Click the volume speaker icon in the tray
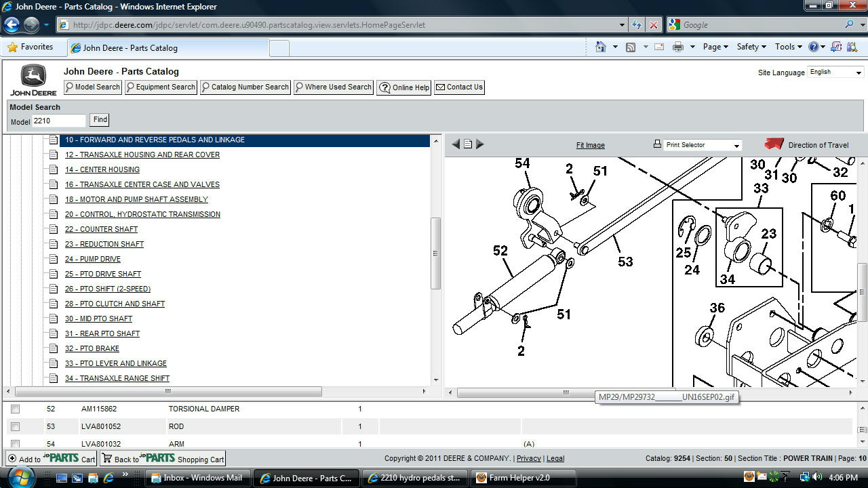Screen dimensions: 868x488 point(817,478)
